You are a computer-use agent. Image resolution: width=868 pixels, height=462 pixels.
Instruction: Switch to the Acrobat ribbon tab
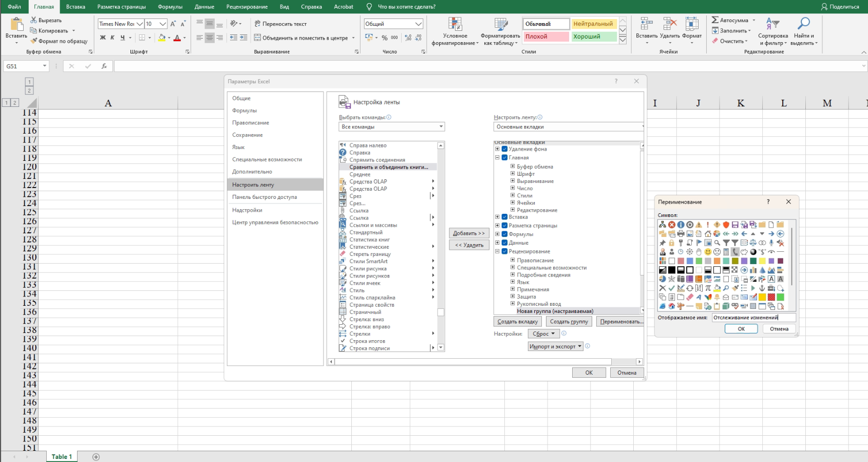click(344, 7)
